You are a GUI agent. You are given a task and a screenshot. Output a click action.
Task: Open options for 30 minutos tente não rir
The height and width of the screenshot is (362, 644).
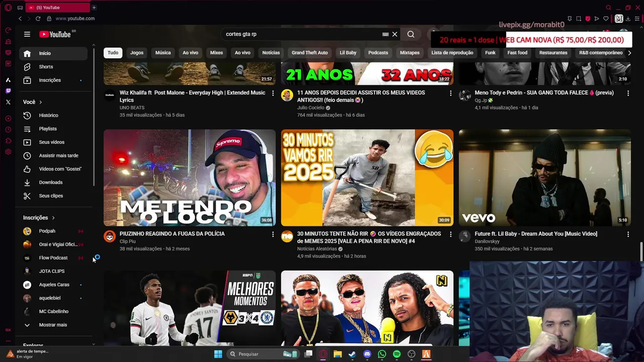(451, 234)
